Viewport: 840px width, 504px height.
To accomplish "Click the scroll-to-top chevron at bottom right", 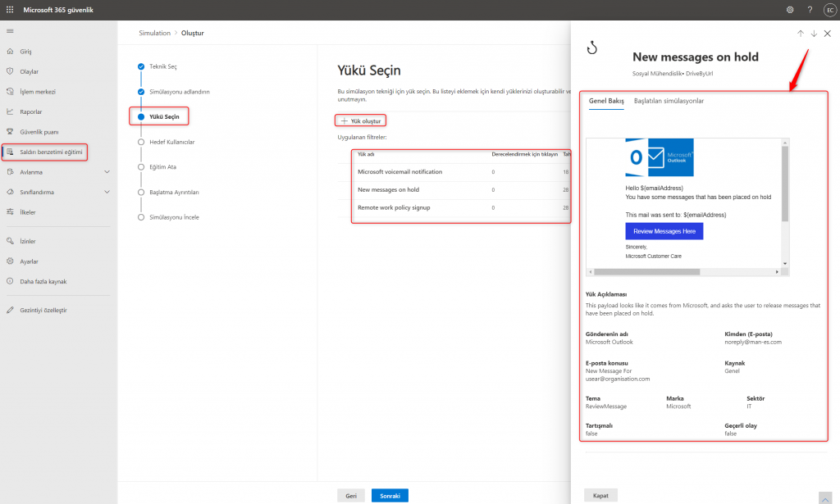I will pos(825,497).
